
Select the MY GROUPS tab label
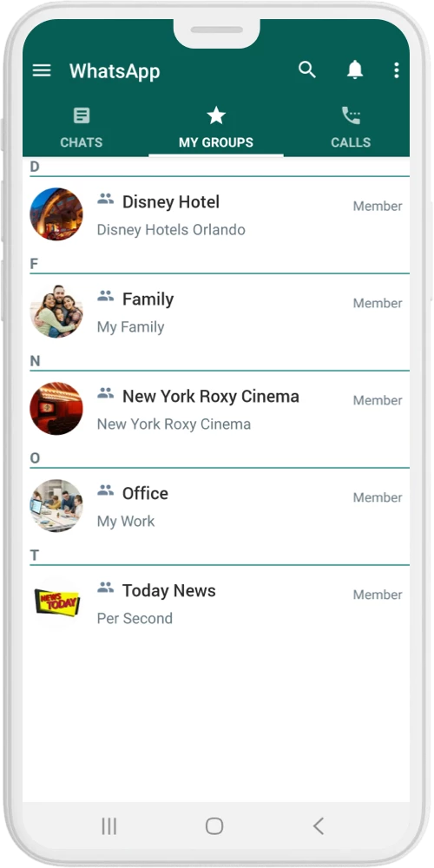[x=216, y=142]
